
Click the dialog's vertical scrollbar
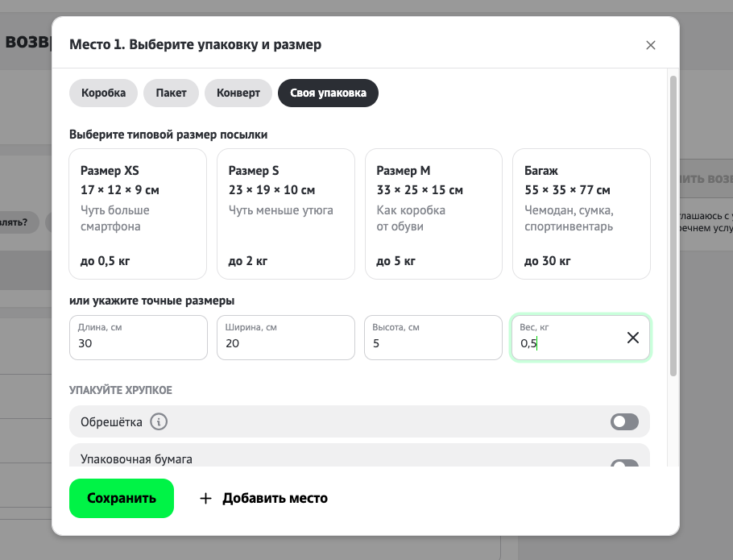click(x=673, y=226)
